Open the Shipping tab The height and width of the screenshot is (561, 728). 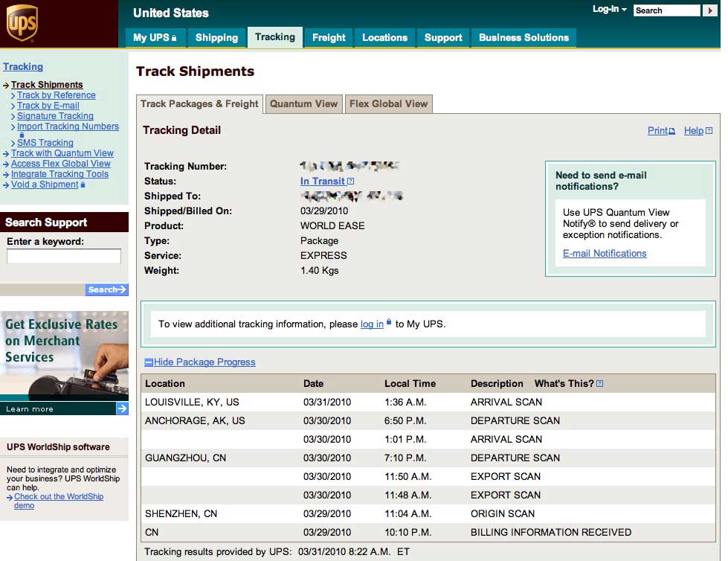(x=216, y=38)
